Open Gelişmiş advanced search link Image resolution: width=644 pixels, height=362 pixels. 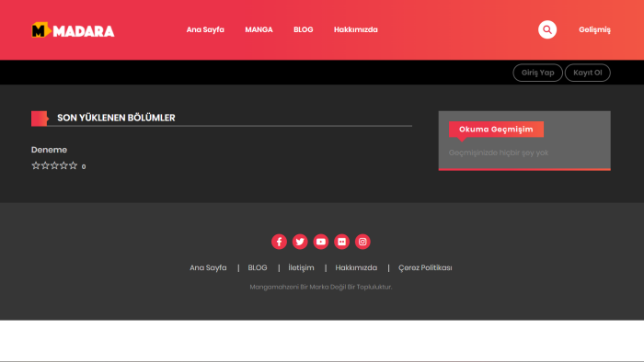point(594,30)
